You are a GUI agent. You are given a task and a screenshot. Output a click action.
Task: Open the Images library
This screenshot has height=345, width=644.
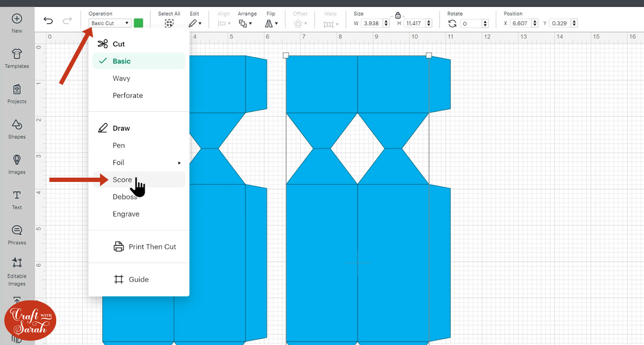[x=17, y=164]
